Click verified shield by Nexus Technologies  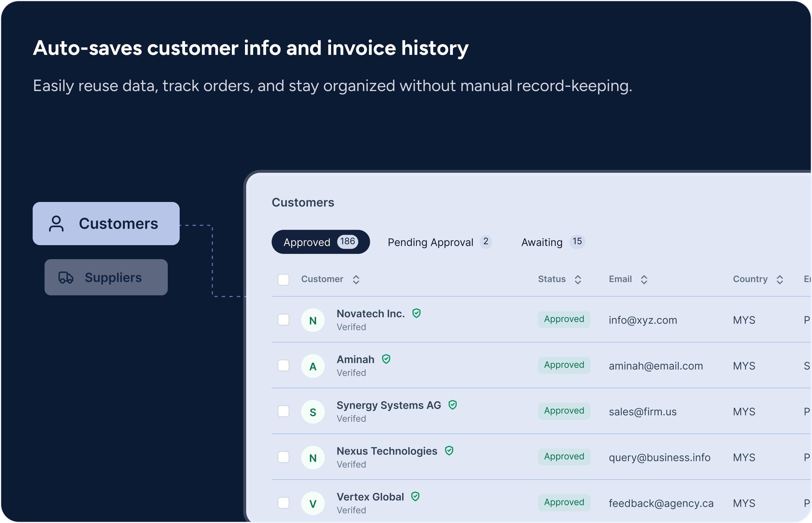point(449,451)
